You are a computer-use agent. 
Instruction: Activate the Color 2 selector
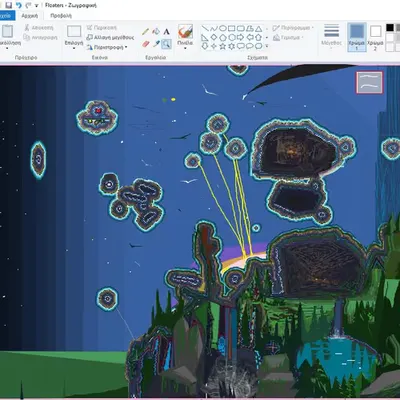(x=375, y=37)
